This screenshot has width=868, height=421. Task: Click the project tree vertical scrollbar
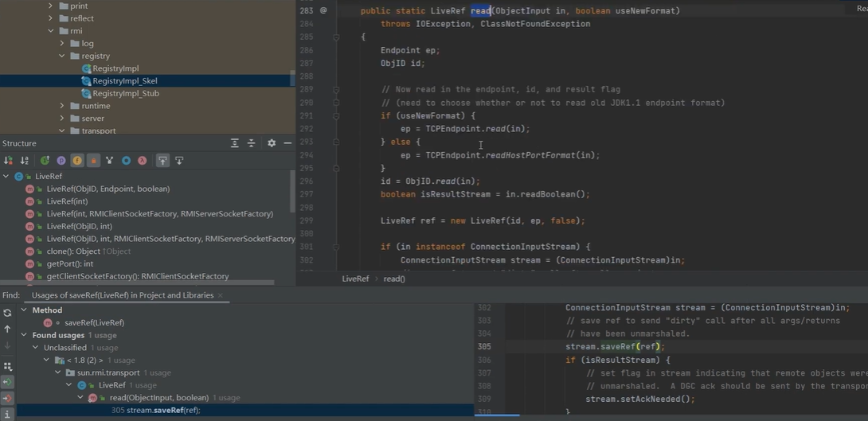tap(292, 76)
